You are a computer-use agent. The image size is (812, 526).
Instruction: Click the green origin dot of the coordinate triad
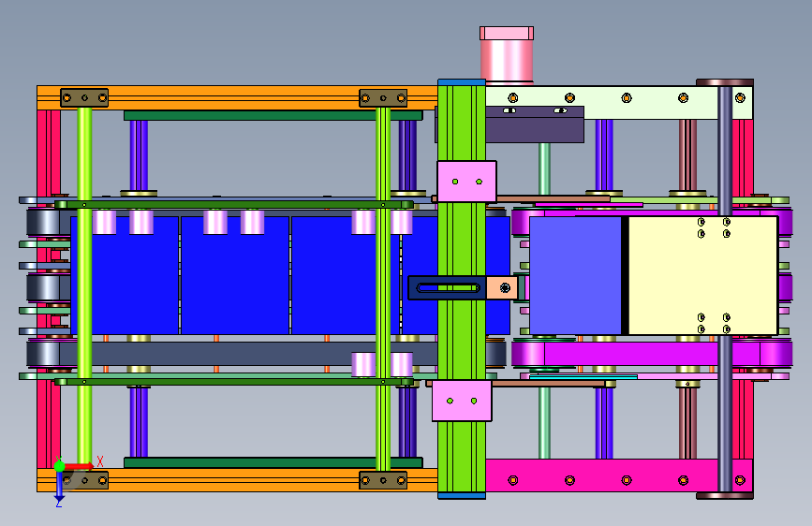point(60,466)
